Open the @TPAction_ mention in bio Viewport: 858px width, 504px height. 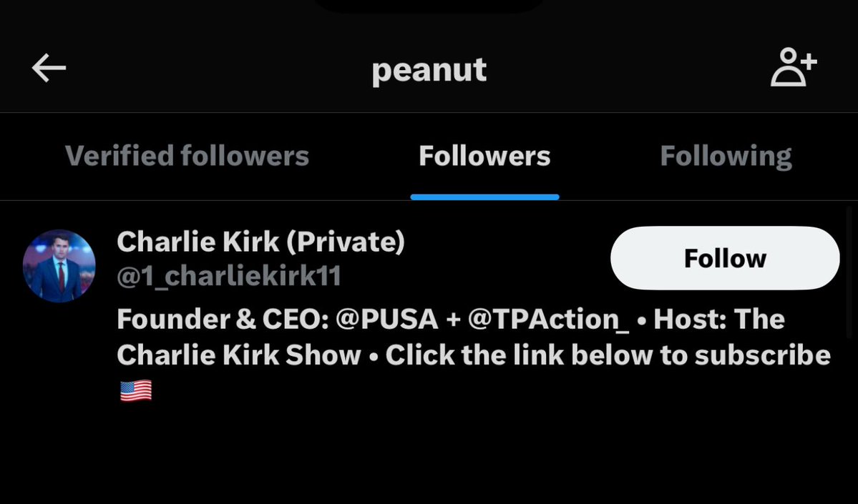coord(548,320)
